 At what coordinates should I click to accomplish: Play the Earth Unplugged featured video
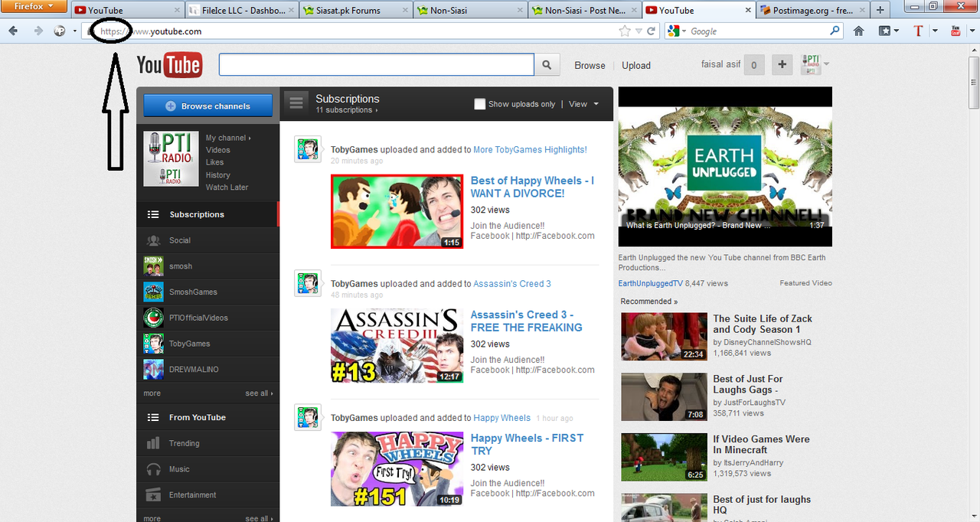click(x=725, y=167)
